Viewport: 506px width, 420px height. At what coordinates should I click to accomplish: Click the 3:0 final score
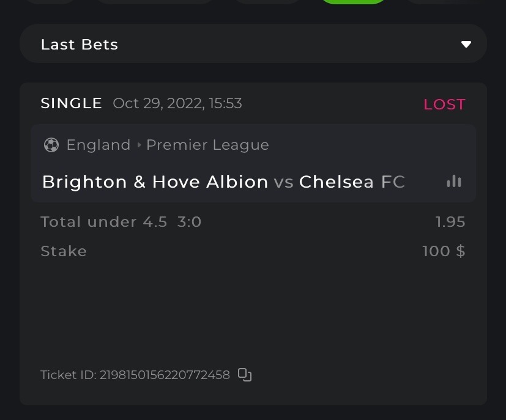click(190, 221)
